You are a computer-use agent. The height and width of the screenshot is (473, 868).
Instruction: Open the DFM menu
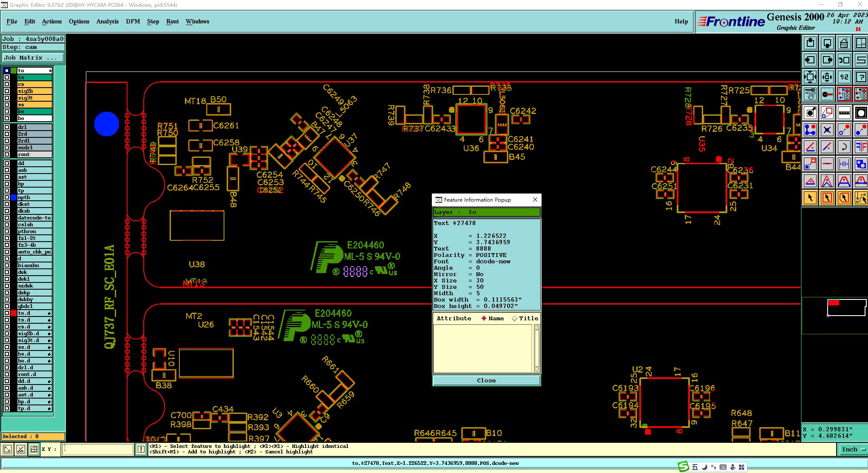coord(133,21)
